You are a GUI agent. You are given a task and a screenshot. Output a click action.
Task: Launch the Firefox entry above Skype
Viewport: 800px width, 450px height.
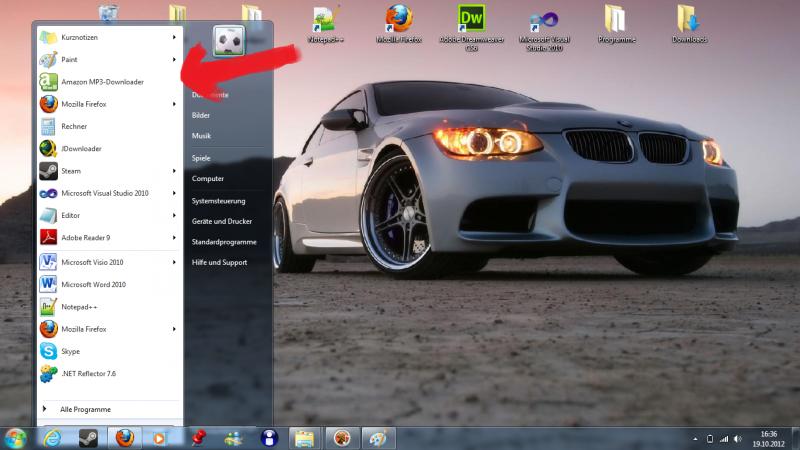point(110,329)
